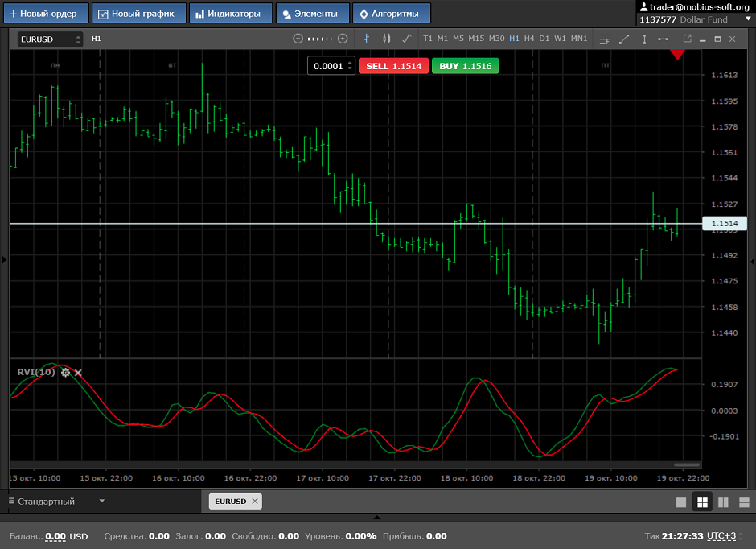
Task: Select the EURUSD chart tab
Action: point(231,502)
